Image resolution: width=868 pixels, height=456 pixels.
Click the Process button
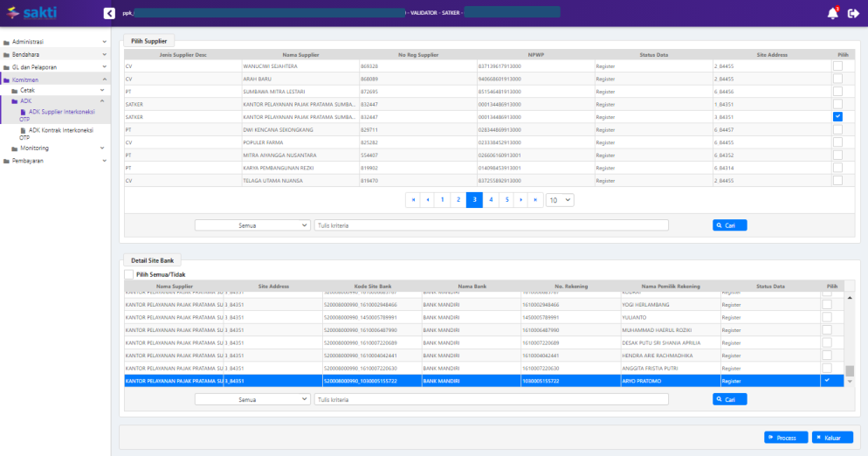pyautogui.click(x=786, y=438)
